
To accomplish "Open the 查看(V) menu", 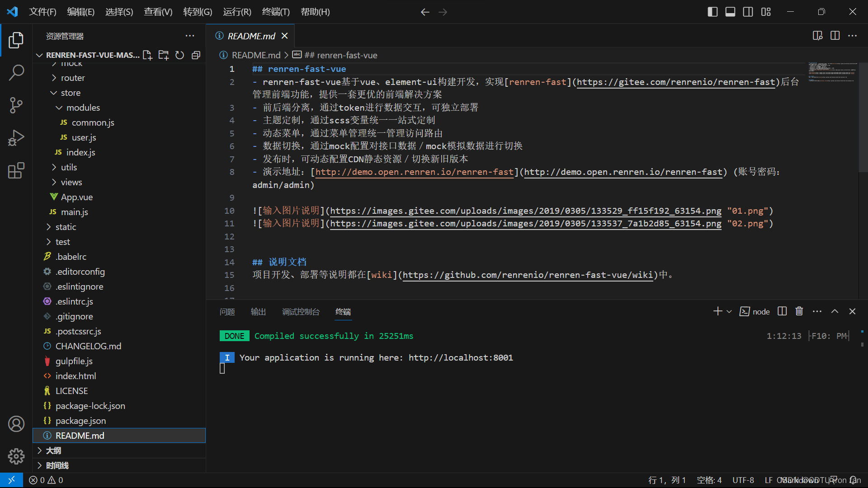I will tap(158, 12).
